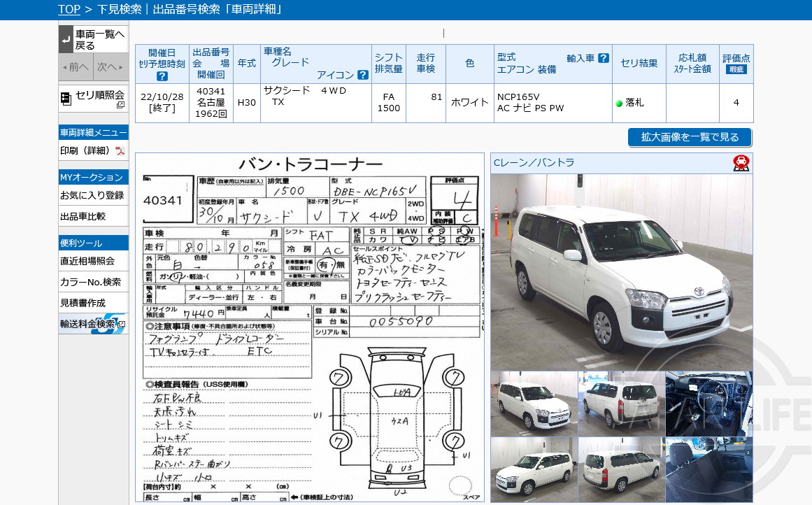
Task: Open the help ? icon beside 輸入車
Action: coord(604,57)
